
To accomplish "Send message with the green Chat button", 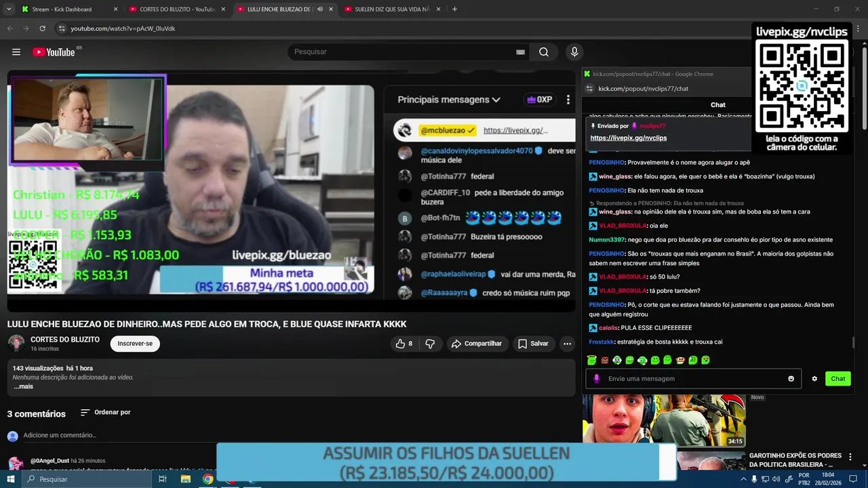I will 838,379.
